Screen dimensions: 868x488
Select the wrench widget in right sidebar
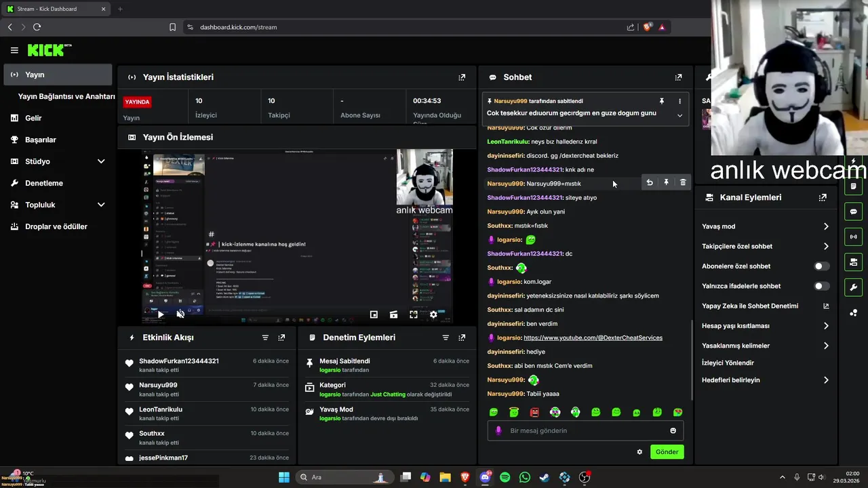(x=853, y=287)
